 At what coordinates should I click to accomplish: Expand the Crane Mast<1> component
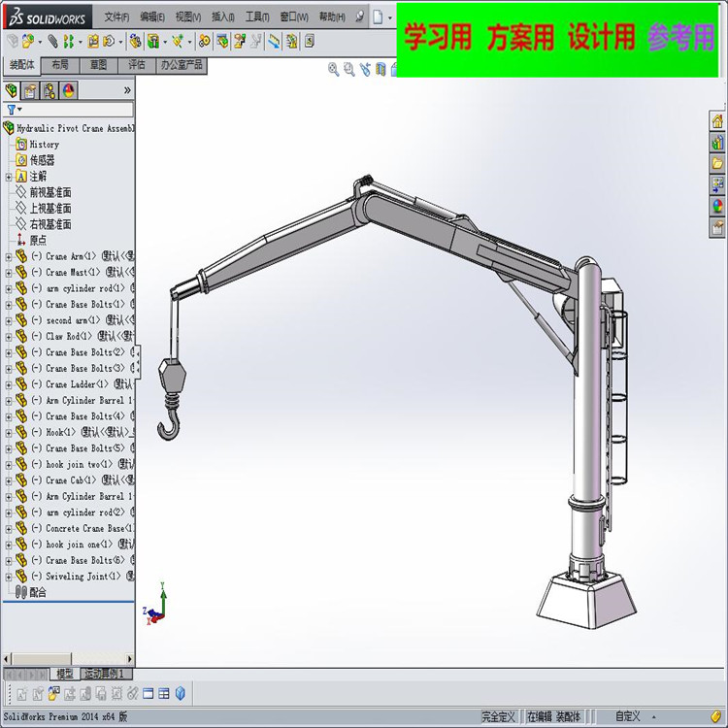(9, 273)
